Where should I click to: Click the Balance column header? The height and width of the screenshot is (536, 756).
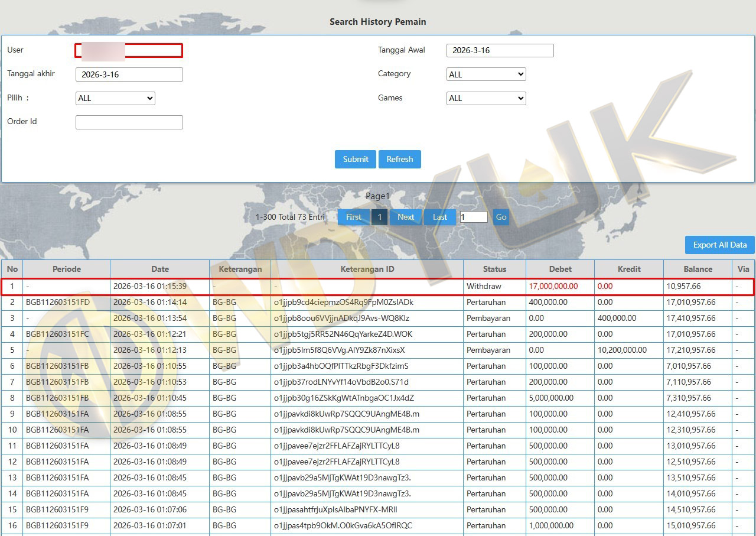click(x=698, y=269)
